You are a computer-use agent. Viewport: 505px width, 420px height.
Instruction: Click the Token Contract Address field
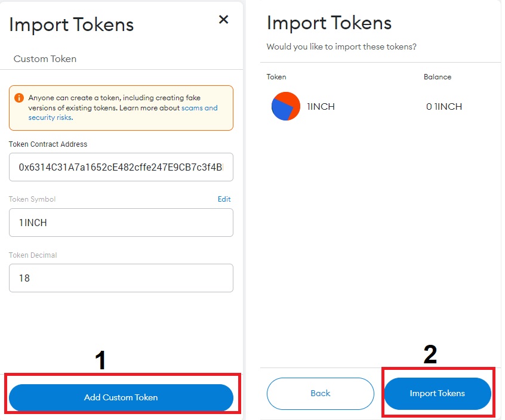pos(121,167)
